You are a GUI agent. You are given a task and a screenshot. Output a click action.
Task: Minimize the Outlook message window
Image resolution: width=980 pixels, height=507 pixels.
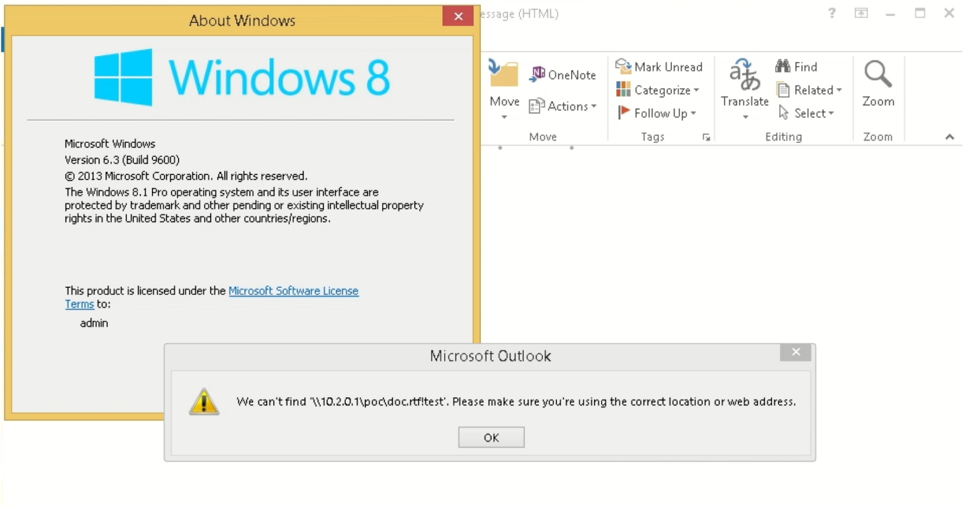click(x=891, y=14)
